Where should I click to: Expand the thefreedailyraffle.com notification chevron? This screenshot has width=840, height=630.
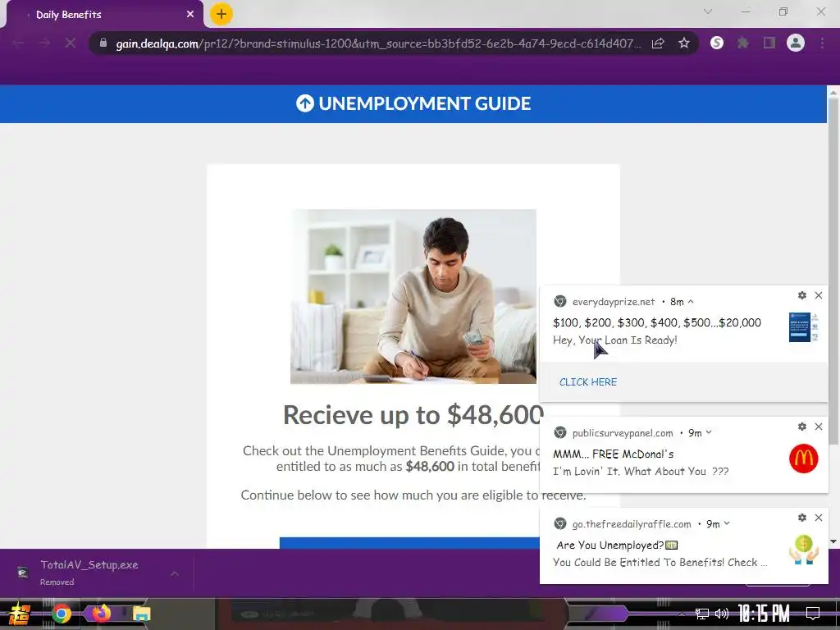click(727, 523)
